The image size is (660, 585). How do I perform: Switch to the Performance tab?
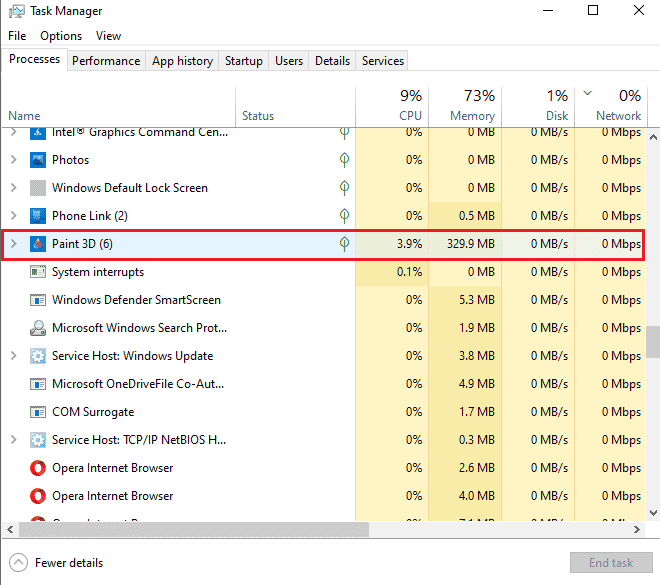click(x=106, y=61)
